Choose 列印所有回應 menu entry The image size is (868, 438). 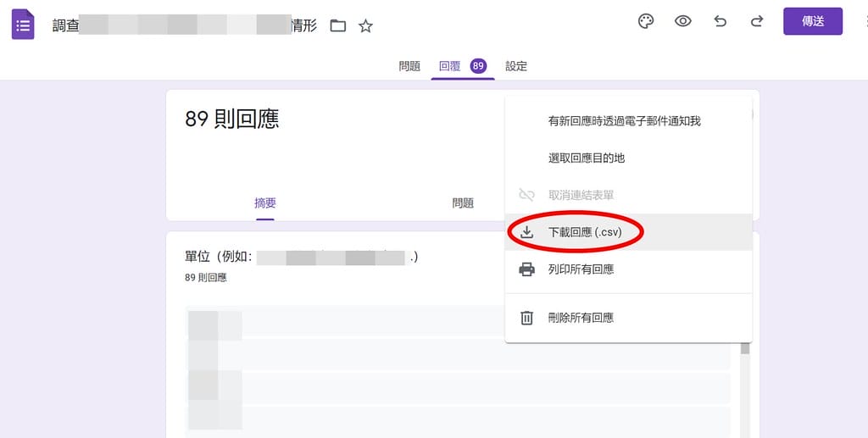628,269
